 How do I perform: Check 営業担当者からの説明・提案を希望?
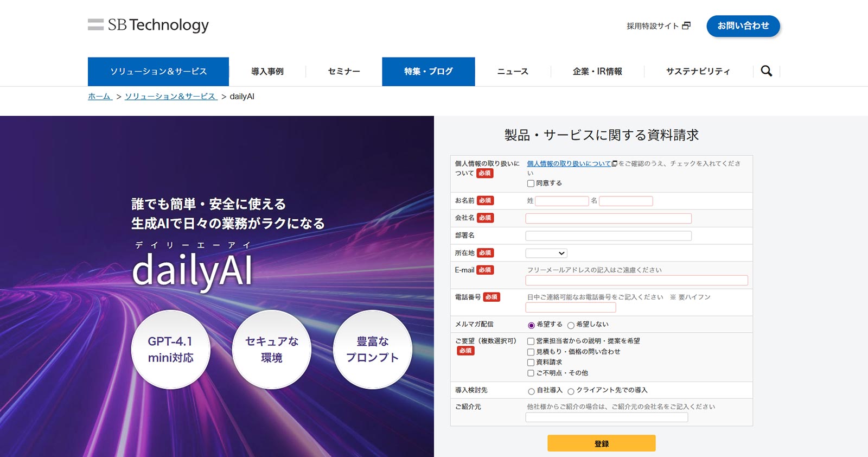(x=531, y=341)
